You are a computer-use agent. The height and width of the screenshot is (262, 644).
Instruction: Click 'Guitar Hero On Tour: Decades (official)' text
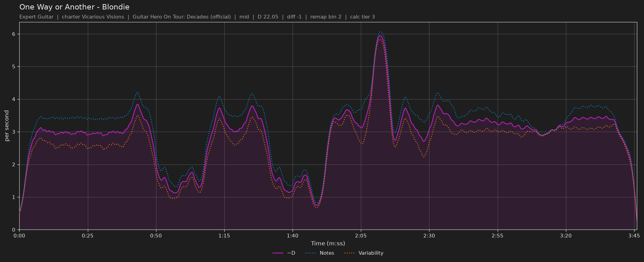coord(182,17)
